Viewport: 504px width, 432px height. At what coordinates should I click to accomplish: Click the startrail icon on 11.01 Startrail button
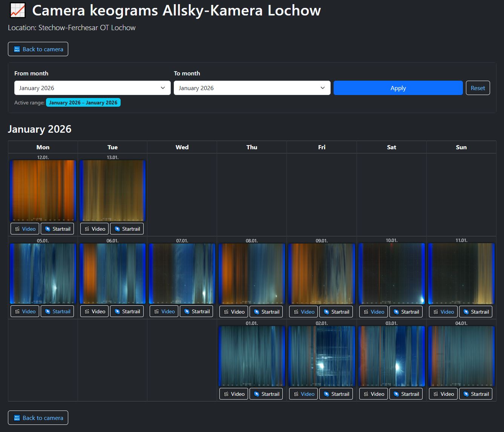tap(465, 311)
